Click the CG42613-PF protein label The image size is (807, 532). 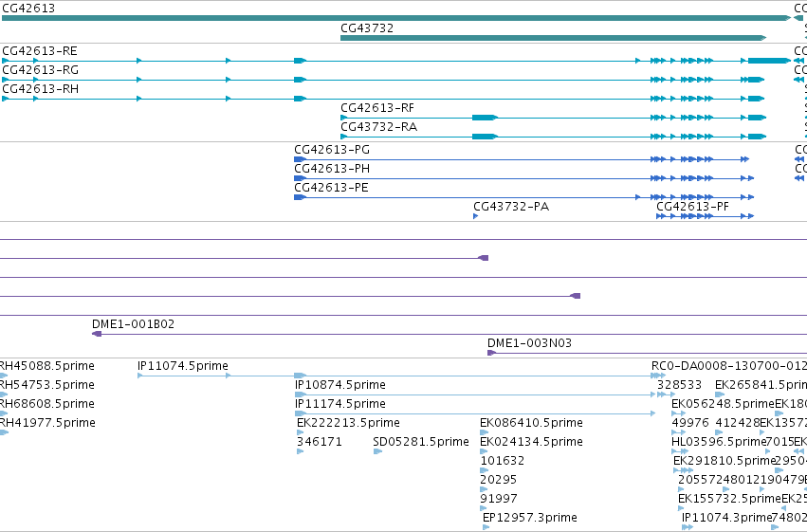coord(693,207)
